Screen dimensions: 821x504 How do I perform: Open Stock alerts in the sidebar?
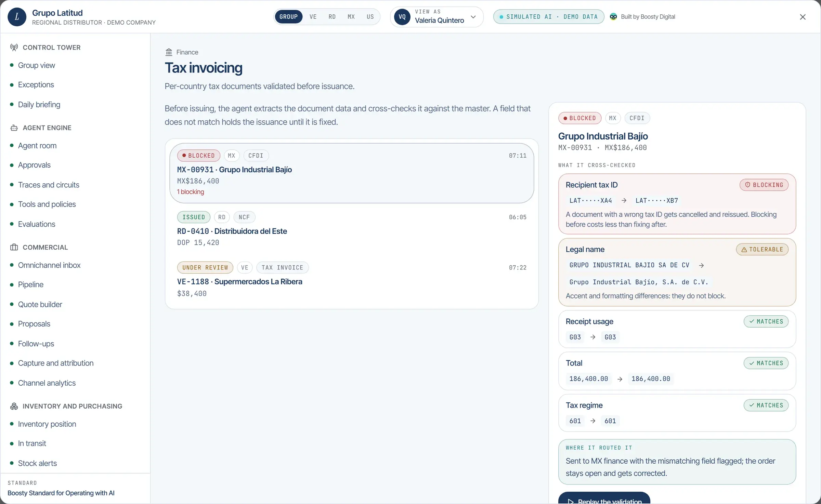(x=37, y=463)
